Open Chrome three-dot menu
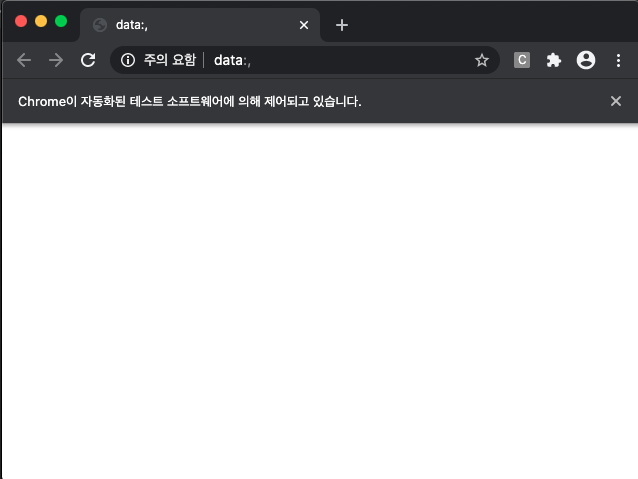The width and height of the screenshot is (638, 479). tap(618, 60)
